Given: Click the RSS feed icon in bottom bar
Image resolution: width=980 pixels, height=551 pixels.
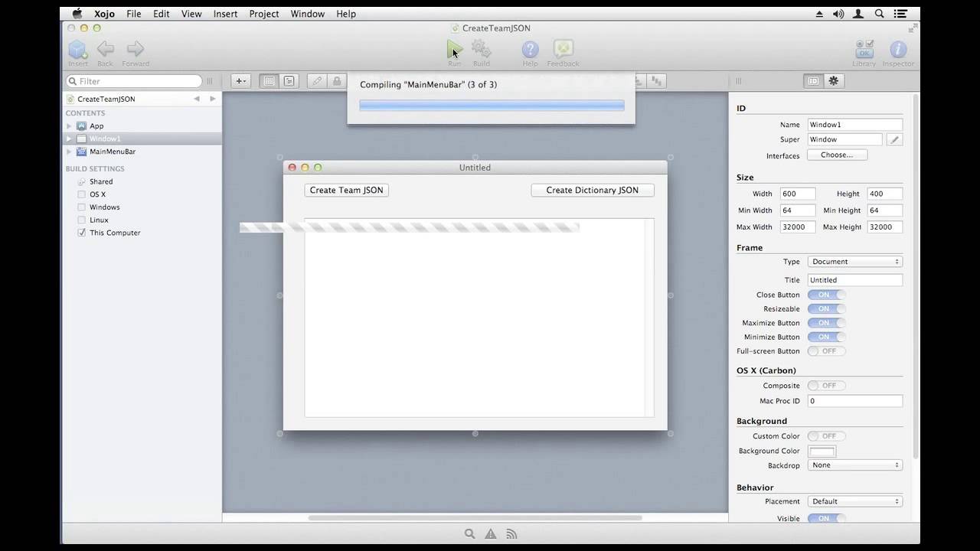Looking at the screenshot, I should [511, 534].
